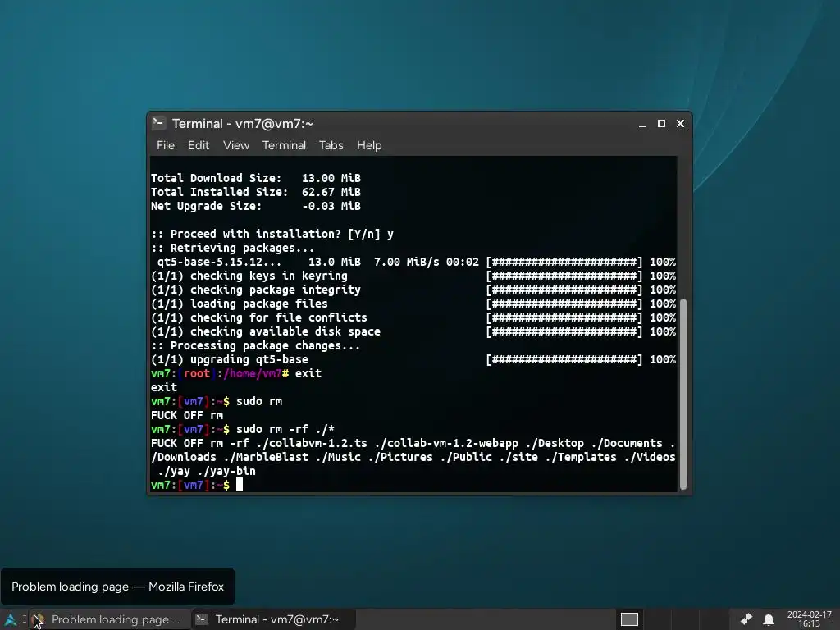Image resolution: width=840 pixels, height=630 pixels.
Task: Click './MarbleBlast' in the terminal output
Action: tap(266, 457)
